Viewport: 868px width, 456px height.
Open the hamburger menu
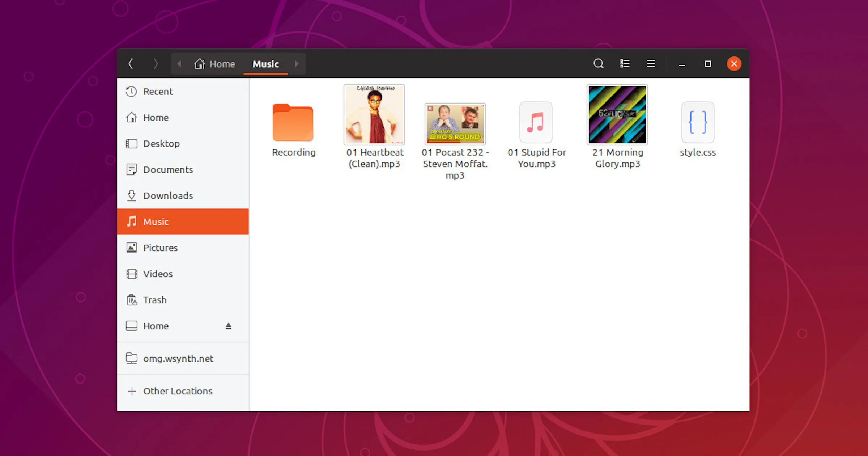point(651,64)
